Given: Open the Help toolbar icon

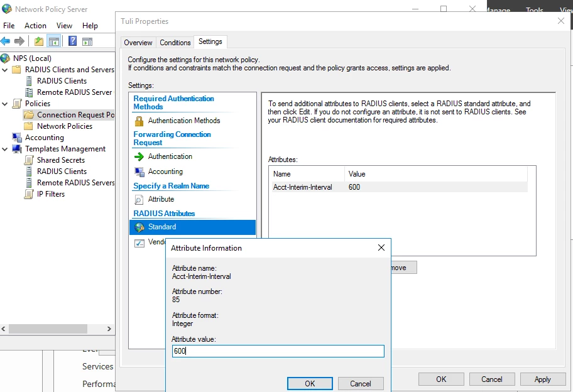Looking at the screenshot, I should (x=73, y=41).
